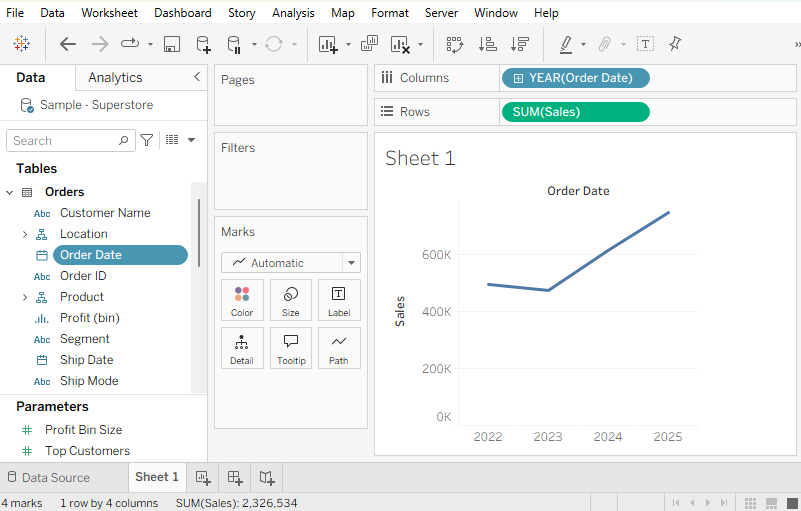The width and height of the screenshot is (801, 511).
Task: Click the pin (fix axes) toolbar icon
Action: (x=675, y=44)
